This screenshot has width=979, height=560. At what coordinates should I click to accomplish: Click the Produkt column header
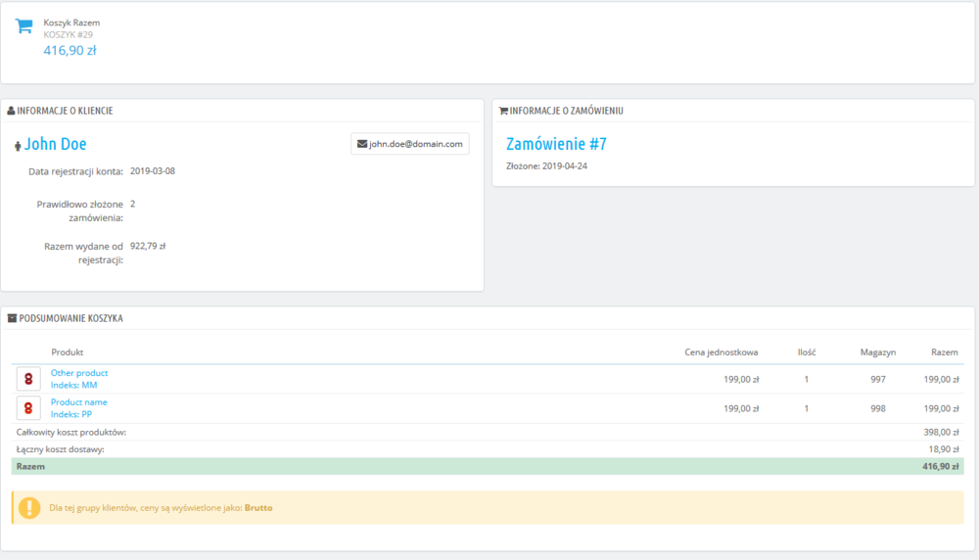[x=67, y=352]
